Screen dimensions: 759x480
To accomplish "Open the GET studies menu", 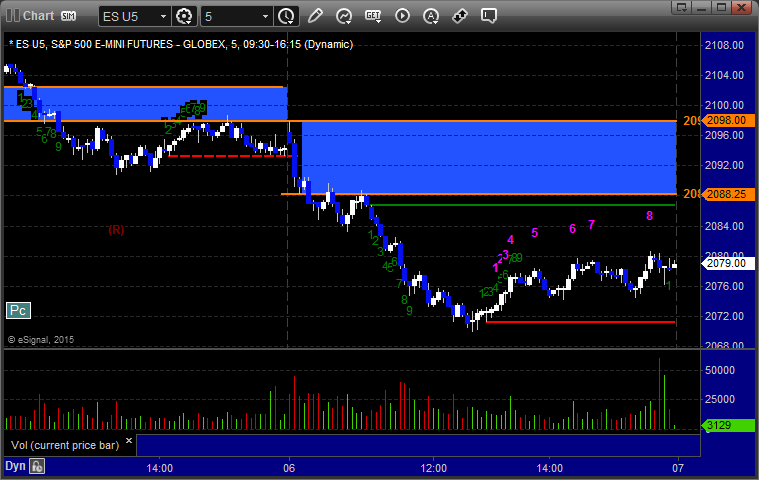I will [373, 16].
